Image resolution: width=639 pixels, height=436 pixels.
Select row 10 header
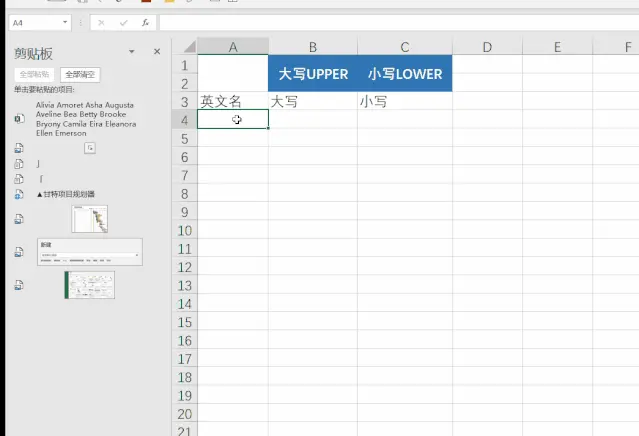tap(185, 230)
